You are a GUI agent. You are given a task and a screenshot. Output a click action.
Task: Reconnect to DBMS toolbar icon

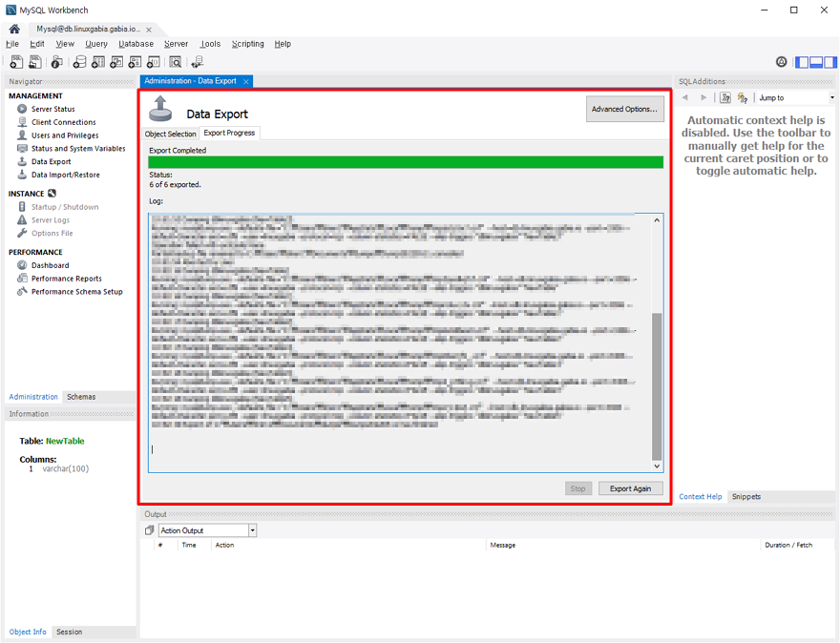[198, 62]
